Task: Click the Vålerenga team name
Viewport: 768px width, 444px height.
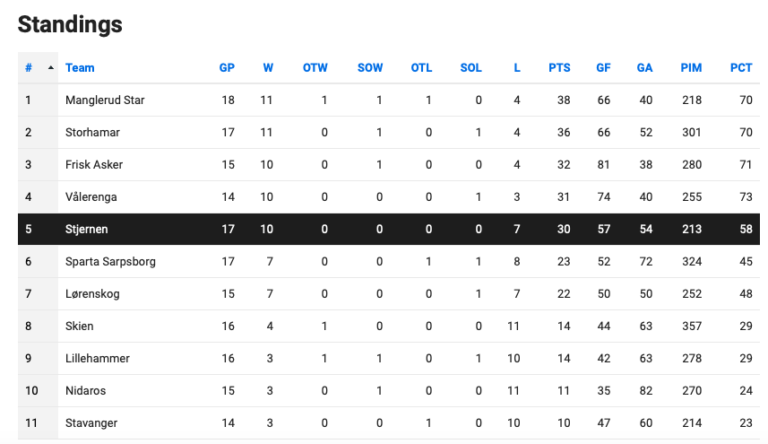Action: [x=93, y=197]
